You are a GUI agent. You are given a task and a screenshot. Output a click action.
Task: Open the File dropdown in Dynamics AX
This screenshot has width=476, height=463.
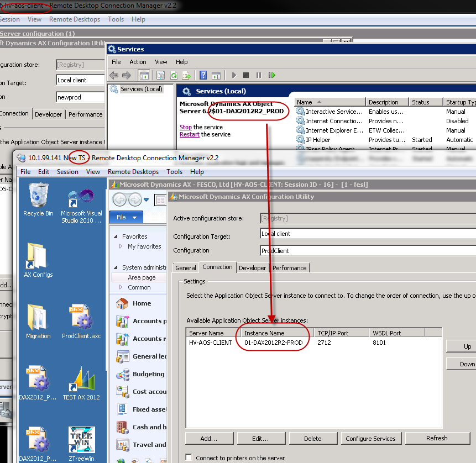click(x=125, y=217)
